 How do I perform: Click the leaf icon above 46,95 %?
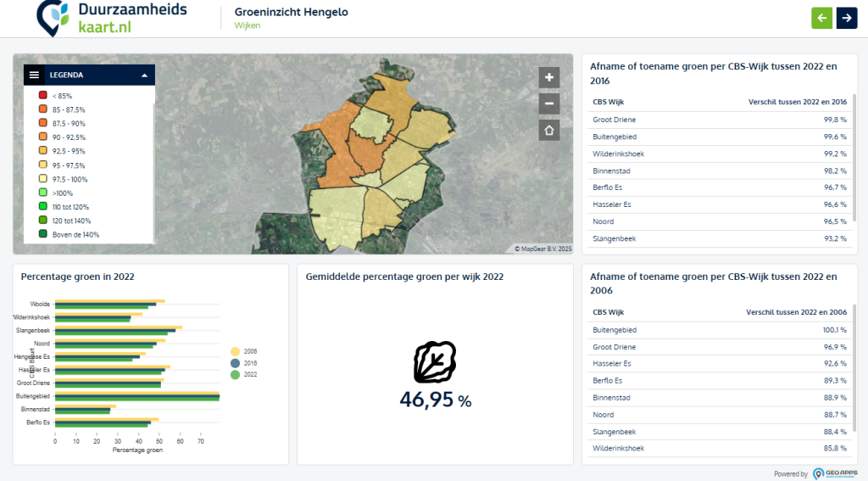point(435,362)
